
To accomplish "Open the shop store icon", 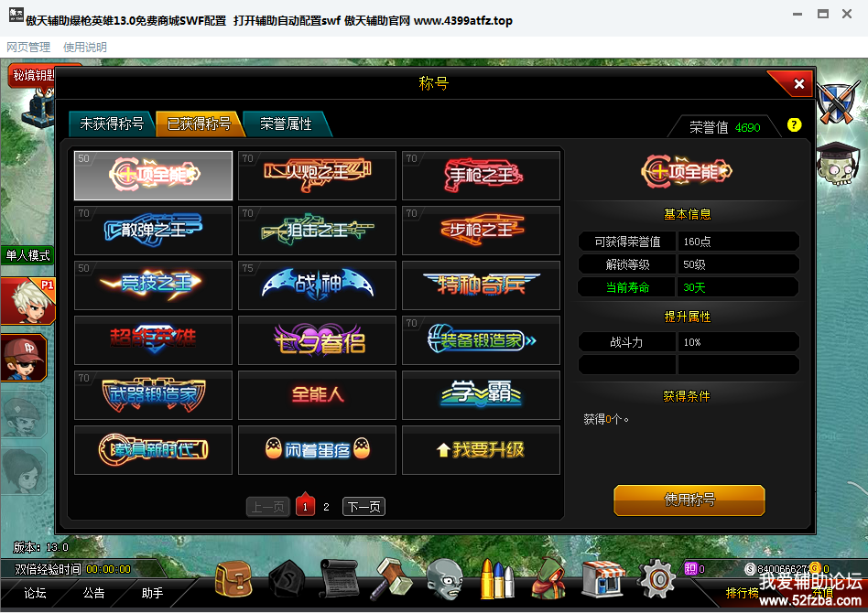I will [x=602, y=579].
